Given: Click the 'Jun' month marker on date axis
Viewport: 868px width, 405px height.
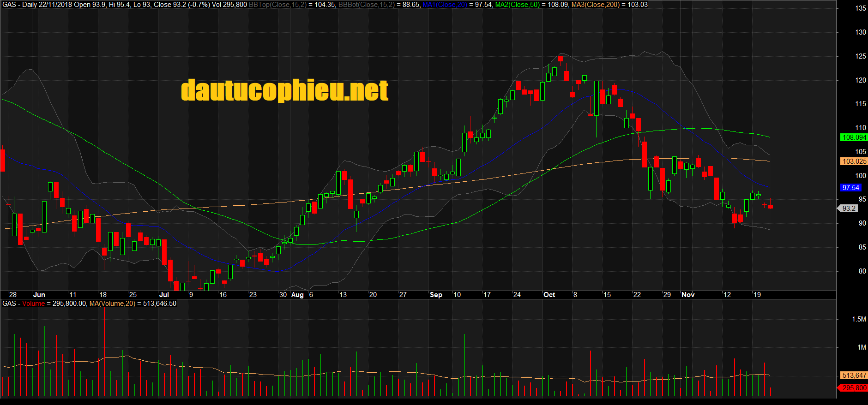Looking at the screenshot, I should point(39,295).
